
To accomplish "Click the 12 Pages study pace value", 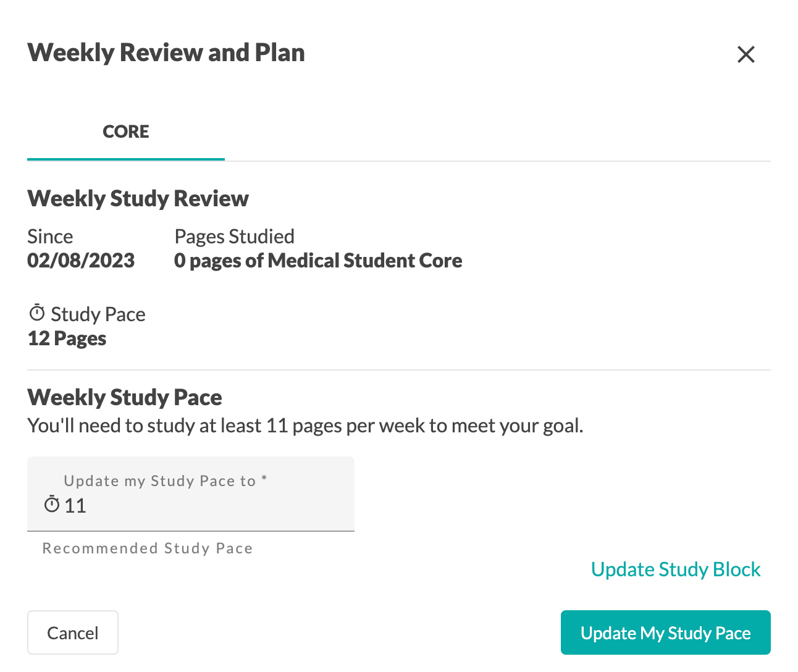I will pos(67,338).
